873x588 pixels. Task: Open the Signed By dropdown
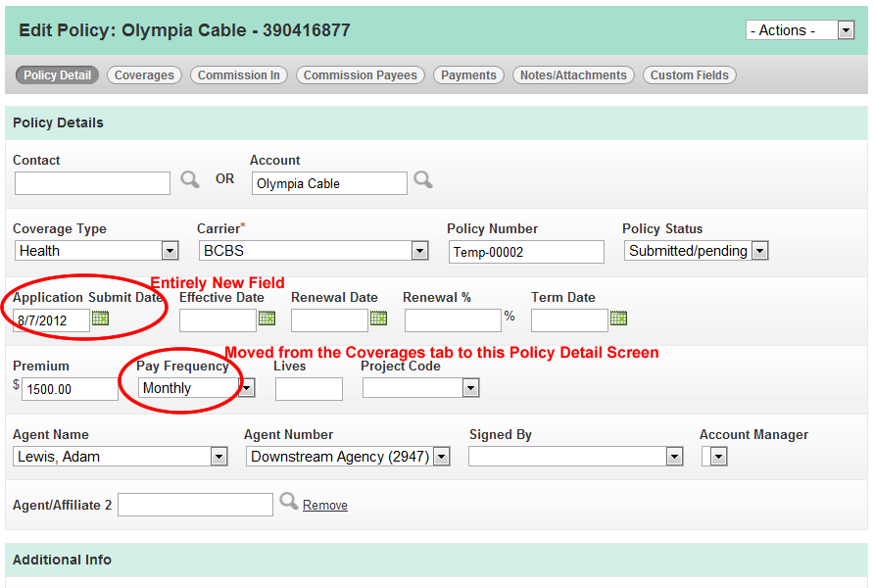click(x=575, y=457)
